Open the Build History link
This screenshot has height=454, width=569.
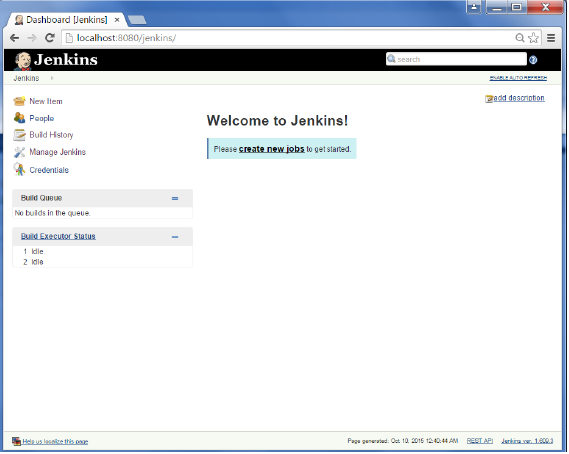point(51,135)
